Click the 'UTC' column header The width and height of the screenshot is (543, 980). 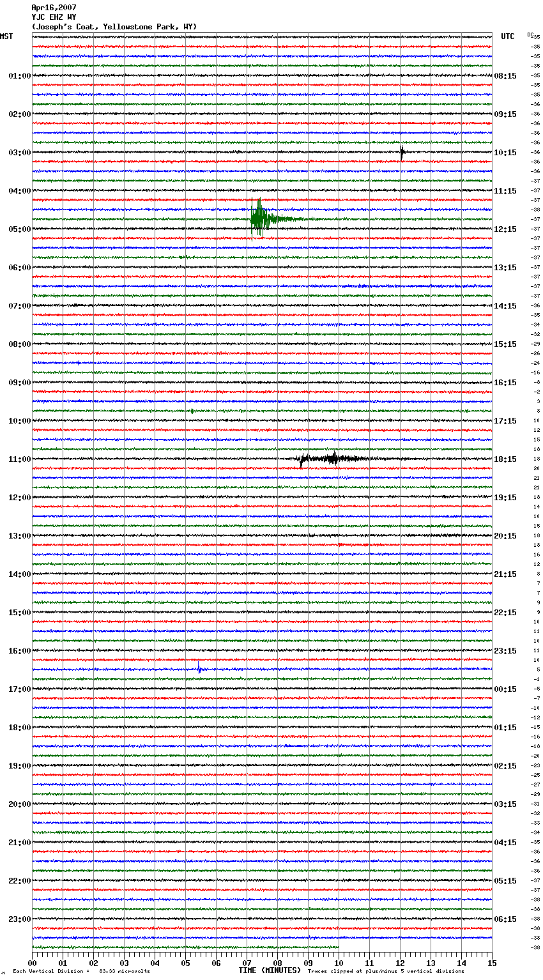tap(508, 36)
